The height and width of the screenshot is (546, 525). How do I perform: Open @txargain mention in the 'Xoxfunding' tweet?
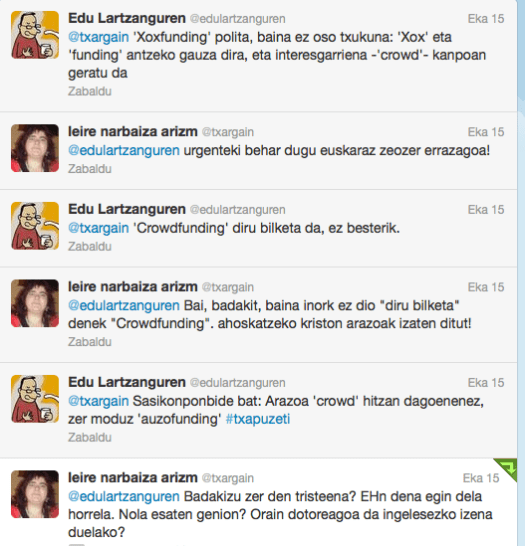tap(99, 37)
